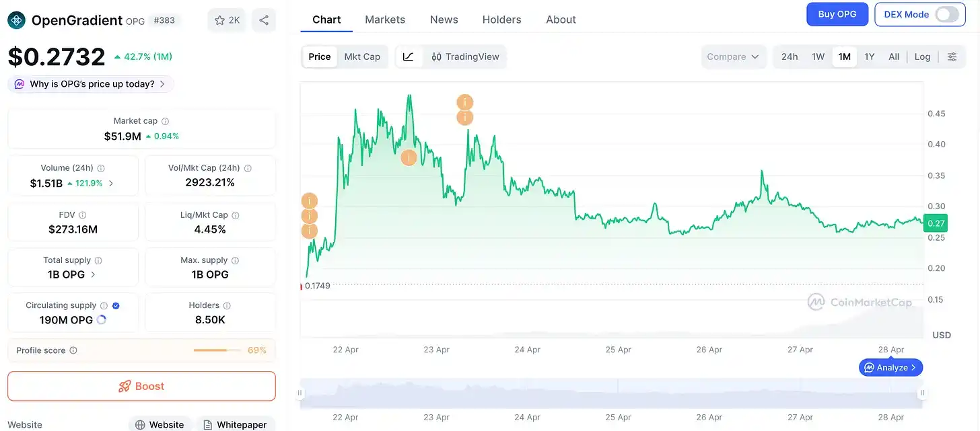Switch to line chart view icon

409,57
